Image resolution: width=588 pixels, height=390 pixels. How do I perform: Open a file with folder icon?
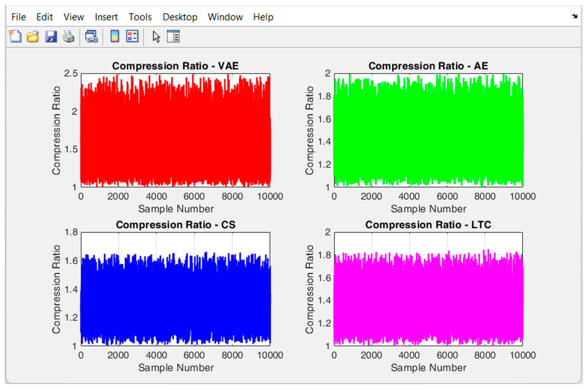point(33,37)
